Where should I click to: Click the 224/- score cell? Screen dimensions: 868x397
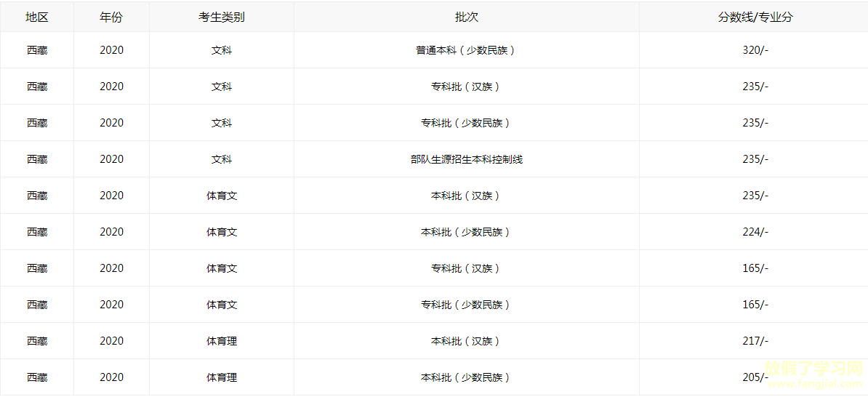click(x=755, y=232)
